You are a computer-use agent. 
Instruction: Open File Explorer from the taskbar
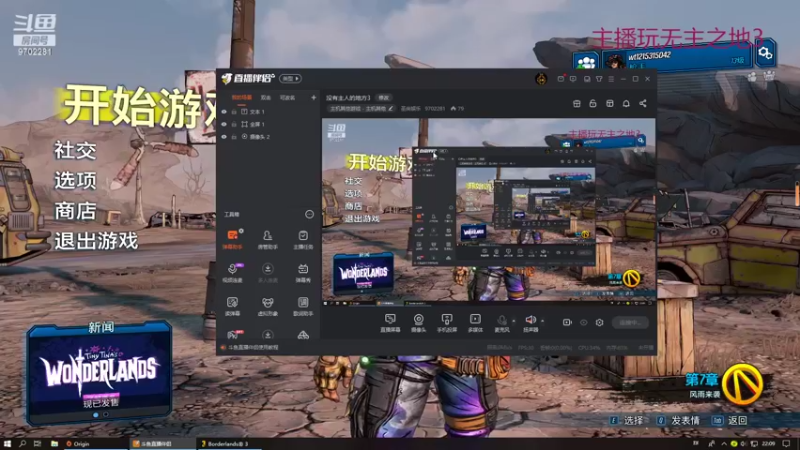coord(54,444)
